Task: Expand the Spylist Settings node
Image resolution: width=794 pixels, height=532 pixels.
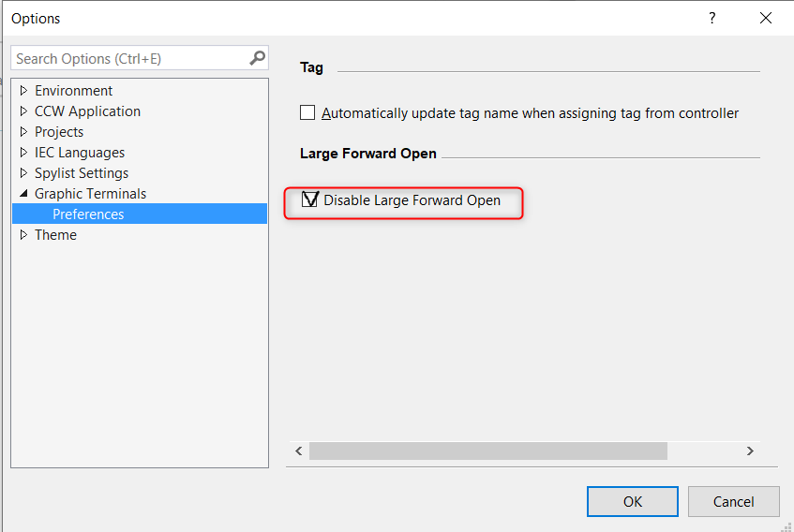Action: [x=23, y=173]
